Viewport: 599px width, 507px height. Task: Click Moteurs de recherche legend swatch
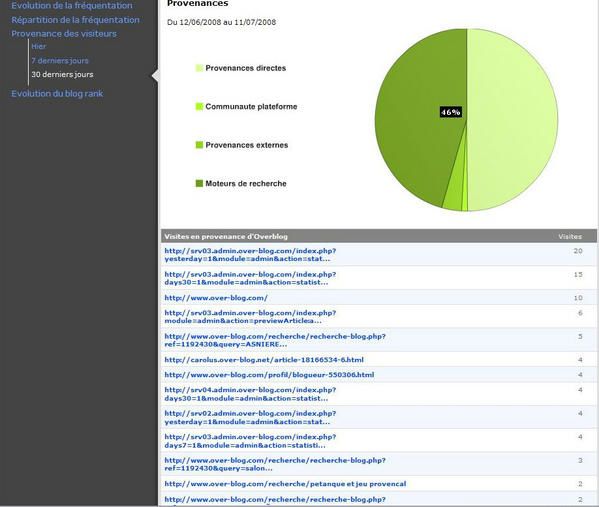199,183
